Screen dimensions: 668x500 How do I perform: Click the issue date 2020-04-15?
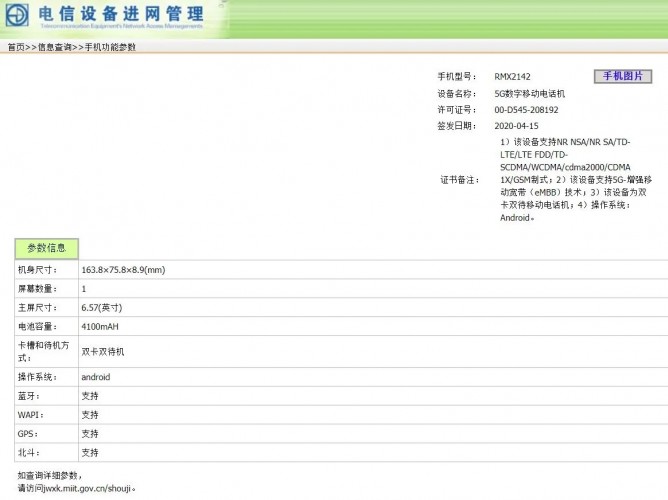click(x=516, y=126)
